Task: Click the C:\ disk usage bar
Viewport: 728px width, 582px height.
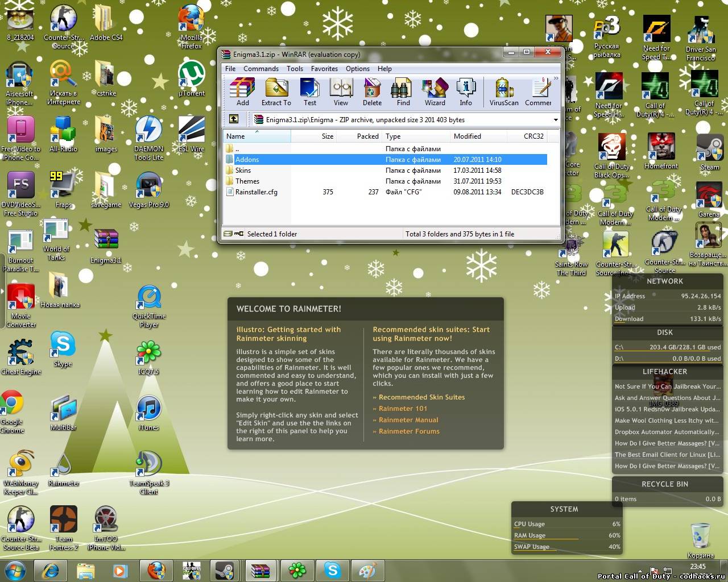Action: click(x=668, y=347)
